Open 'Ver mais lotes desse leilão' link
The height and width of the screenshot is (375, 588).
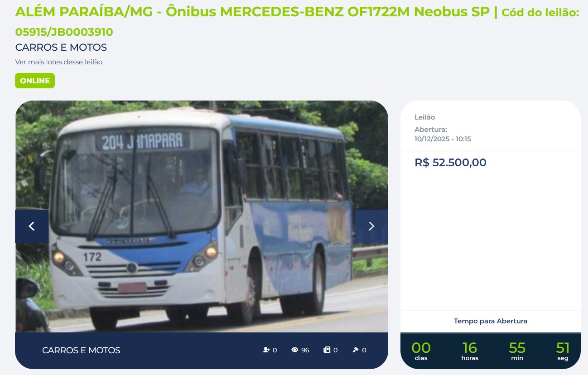point(59,62)
